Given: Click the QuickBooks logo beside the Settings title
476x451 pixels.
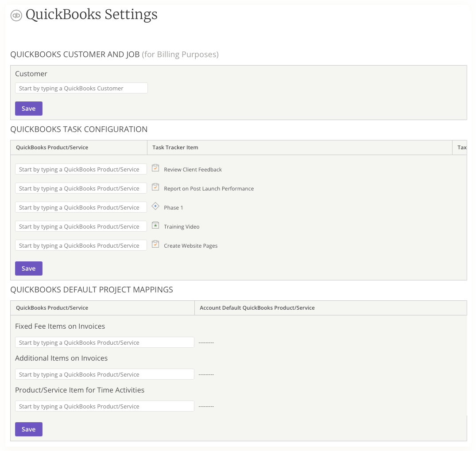Looking at the screenshot, I should pyautogui.click(x=16, y=15).
